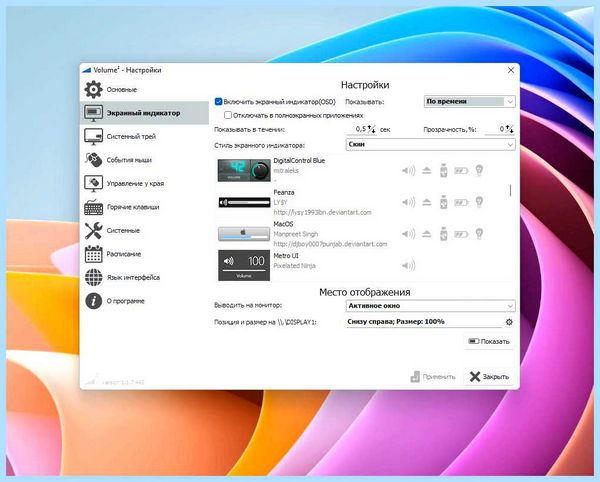Open the Показывать dropdown set to По времени

coord(470,102)
